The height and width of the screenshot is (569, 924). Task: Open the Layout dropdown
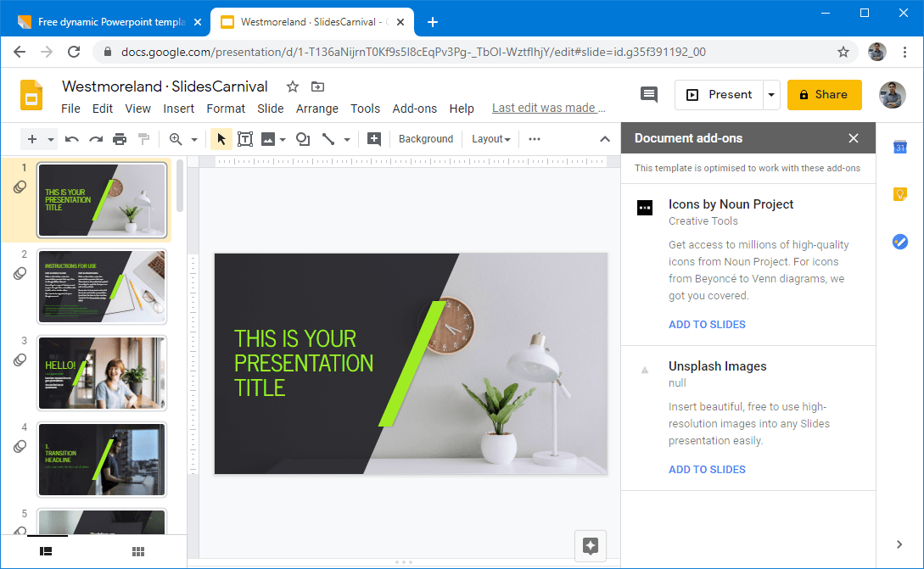490,138
